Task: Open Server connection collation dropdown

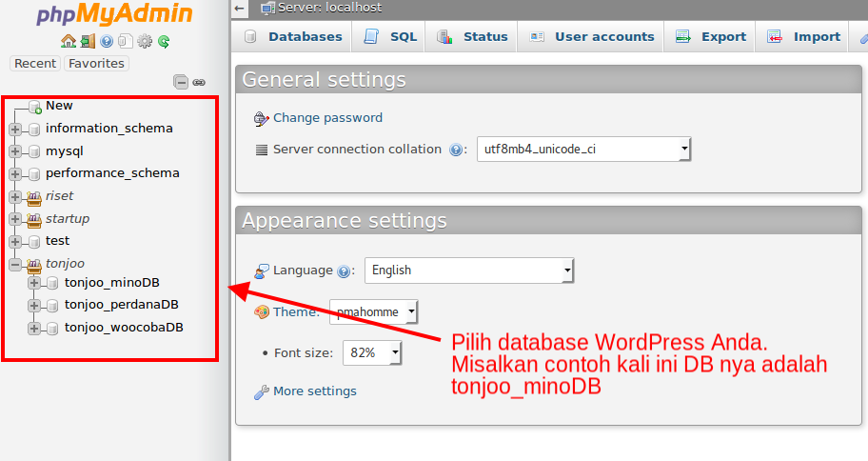Action: click(x=584, y=149)
